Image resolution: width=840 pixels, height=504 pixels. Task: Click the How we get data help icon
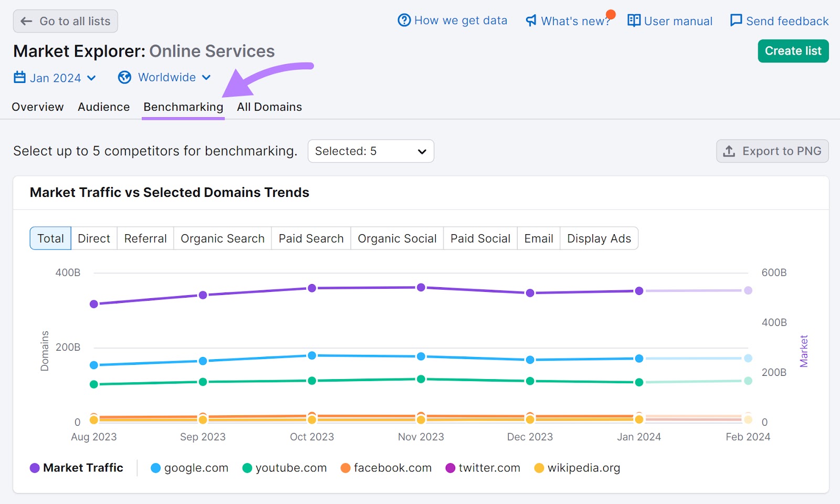coord(403,20)
